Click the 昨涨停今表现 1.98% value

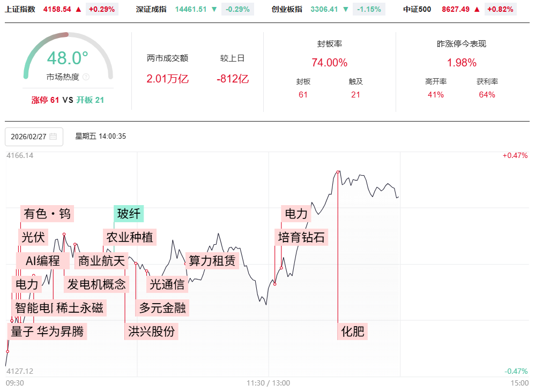point(462,63)
